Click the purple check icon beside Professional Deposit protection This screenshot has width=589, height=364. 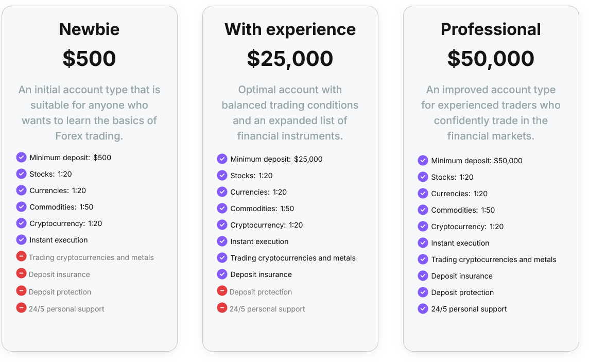[423, 292]
